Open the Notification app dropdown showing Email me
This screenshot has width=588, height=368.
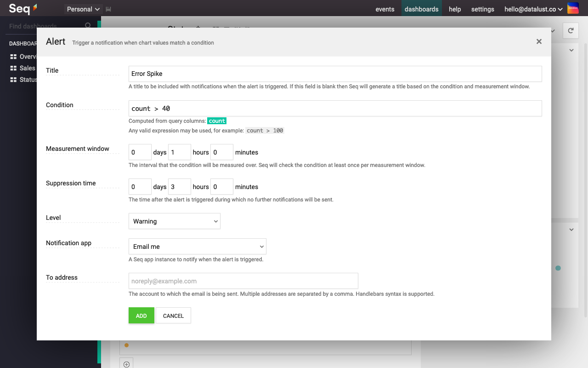click(x=198, y=247)
